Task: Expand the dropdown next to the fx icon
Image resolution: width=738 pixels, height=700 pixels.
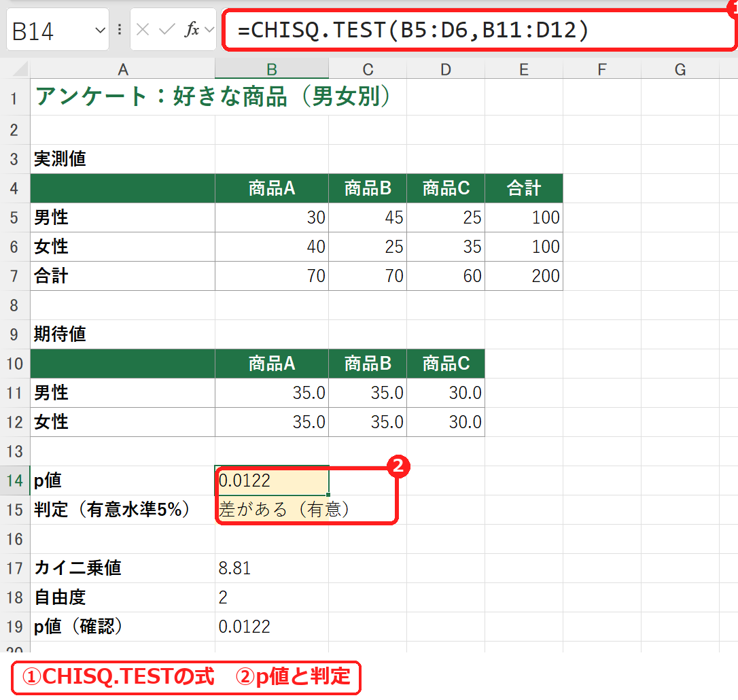Action: (209, 30)
